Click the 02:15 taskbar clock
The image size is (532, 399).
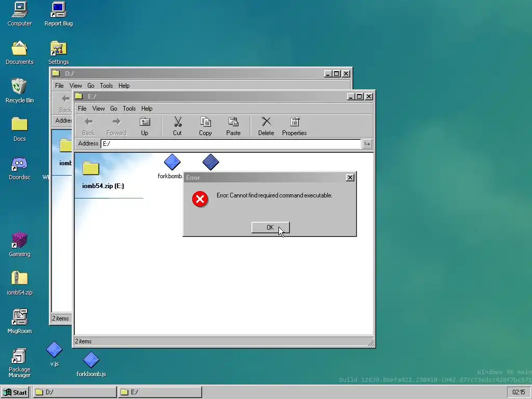[x=519, y=392]
